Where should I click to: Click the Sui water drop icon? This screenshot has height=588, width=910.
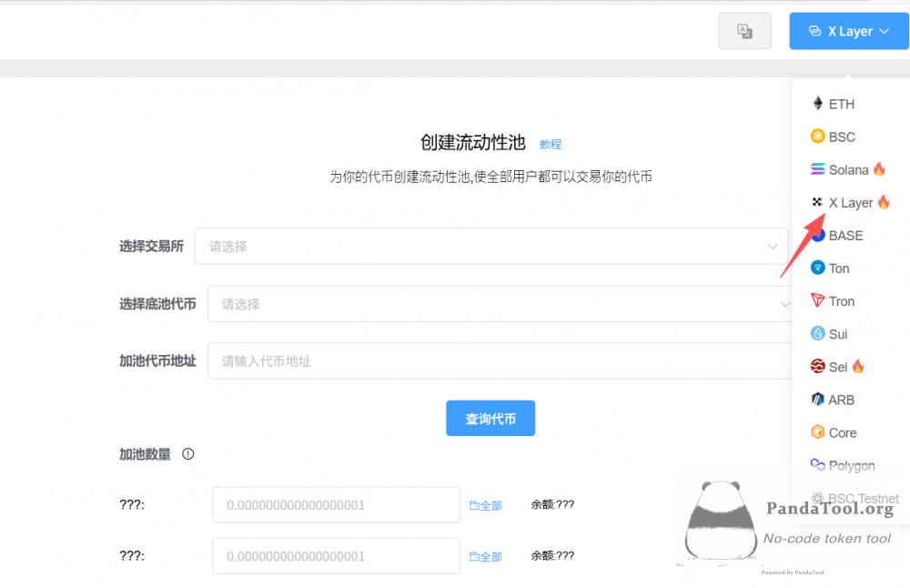pos(818,333)
